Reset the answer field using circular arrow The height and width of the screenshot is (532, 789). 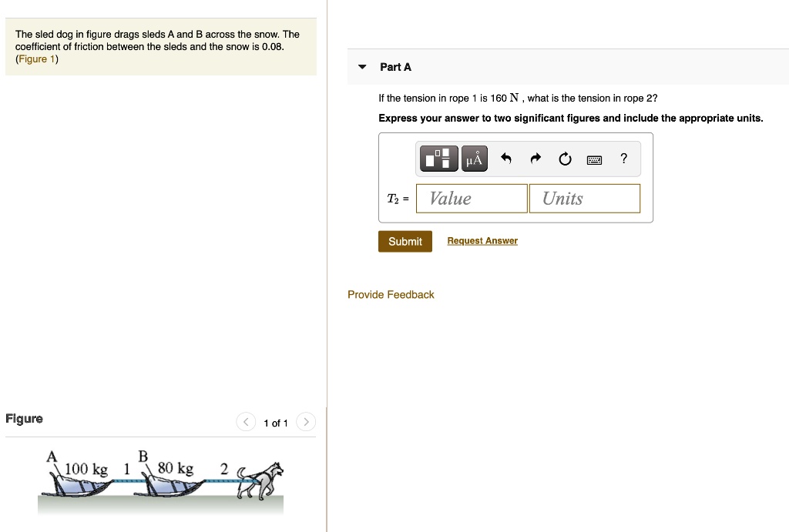[x=565, y=159]
